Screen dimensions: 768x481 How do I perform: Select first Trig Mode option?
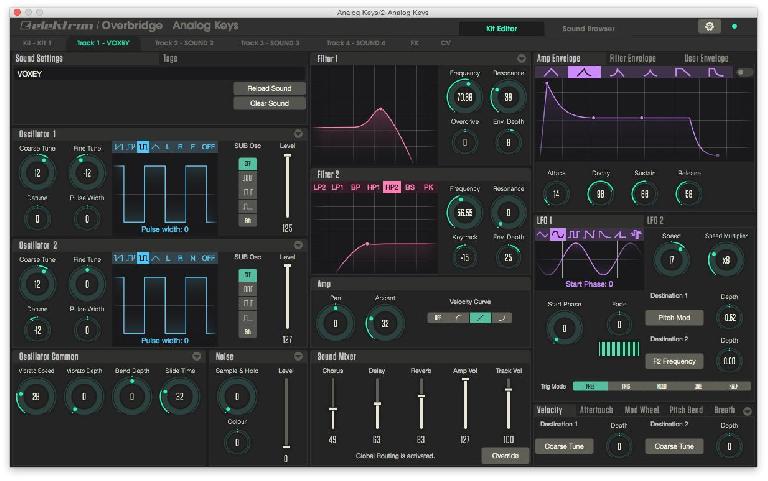pyautogui.click(x=590, y=386)
